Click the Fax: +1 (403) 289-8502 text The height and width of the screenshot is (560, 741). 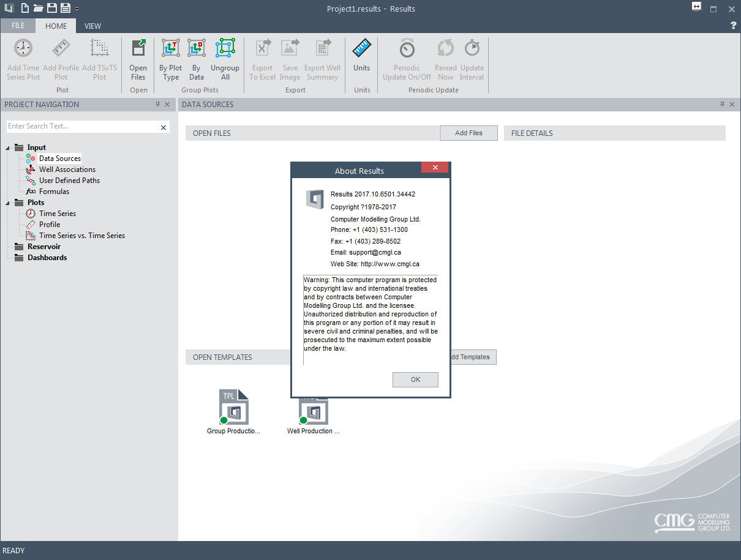coord(366,241)
